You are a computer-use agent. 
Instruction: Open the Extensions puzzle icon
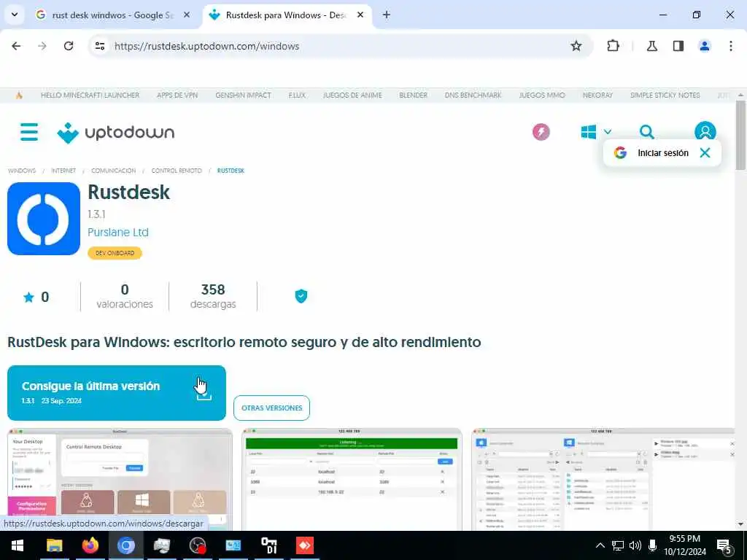[x=613, y=46]
